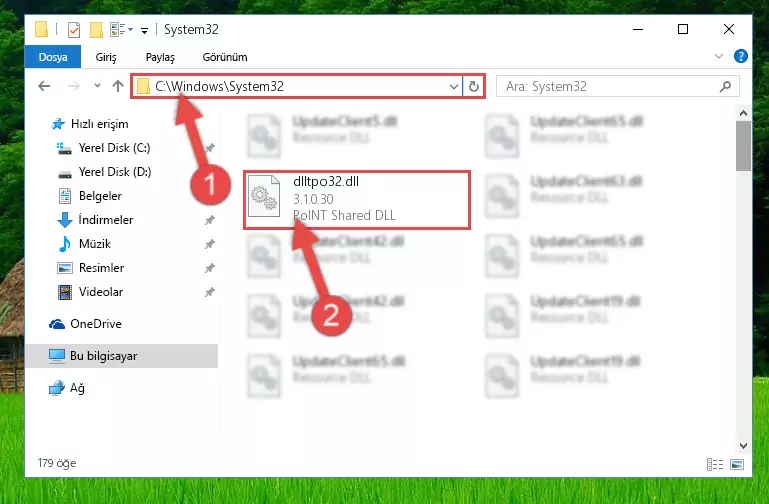The image size is (769, 504).
Task: Open the Dosya file menu
Action: [52, 57]
